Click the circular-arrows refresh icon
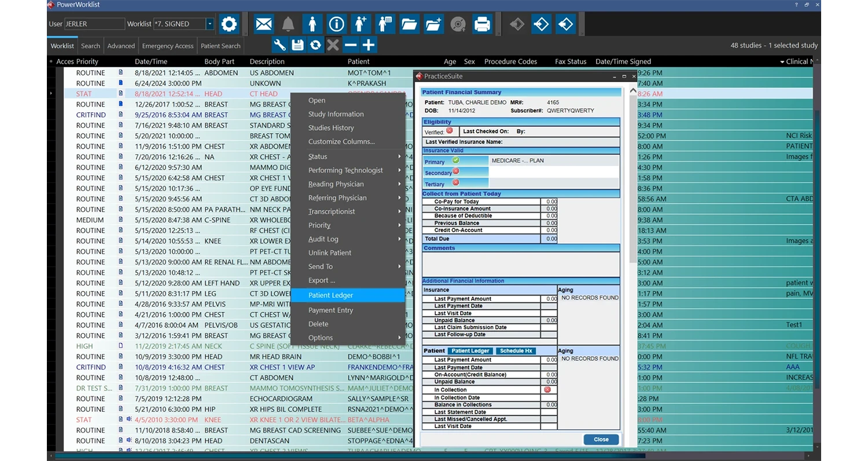The width and height of the screenshot is (868, 461). [x=315, y=45]
